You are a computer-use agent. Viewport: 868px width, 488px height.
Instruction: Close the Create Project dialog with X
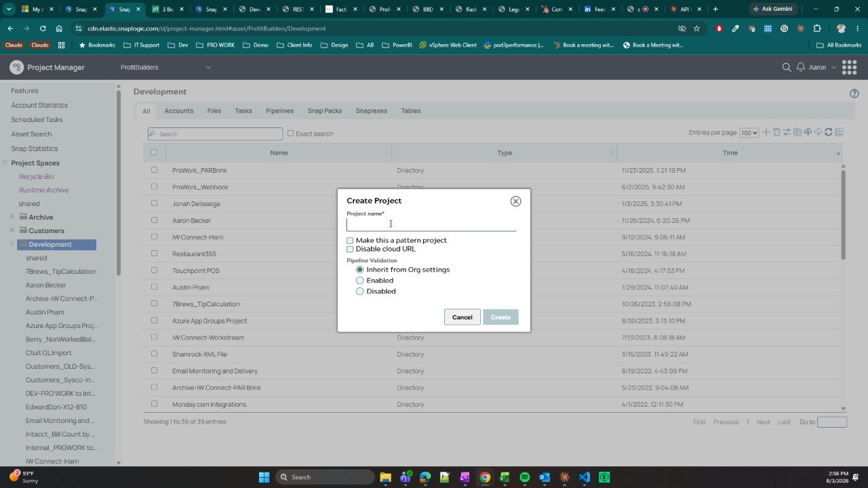point(515,201)
